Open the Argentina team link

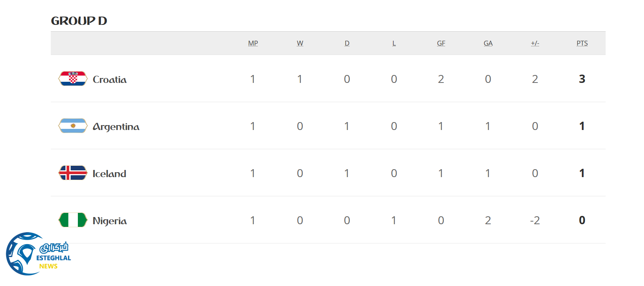coord(116,127)
